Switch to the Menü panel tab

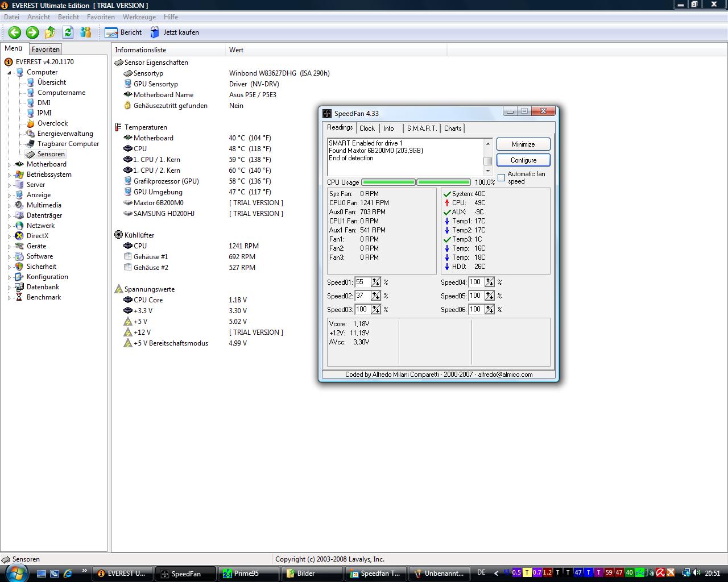[14, 48]
